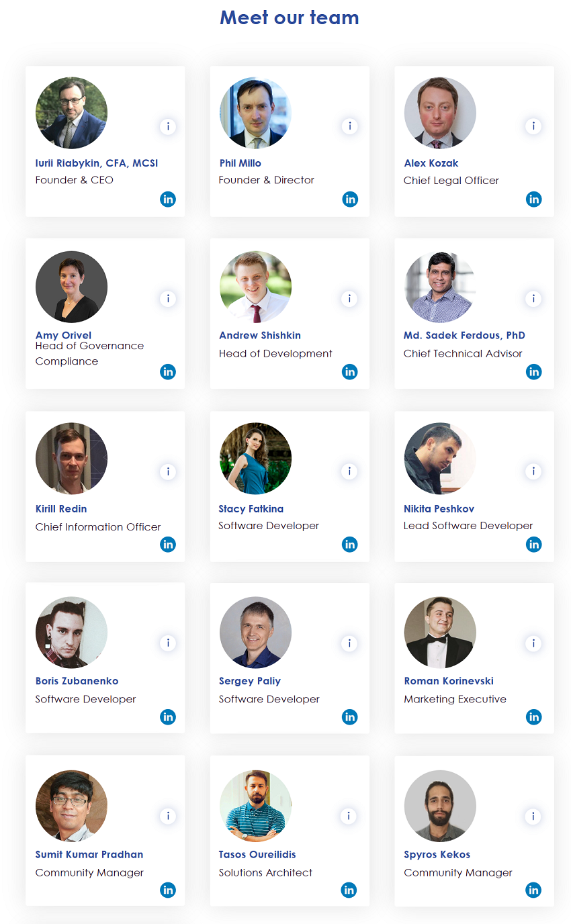This screenshot has width=571, height=924.
Task: Open Sumit Kumar Pradhan's LinkedIn icon
Action: click(168, 890)
